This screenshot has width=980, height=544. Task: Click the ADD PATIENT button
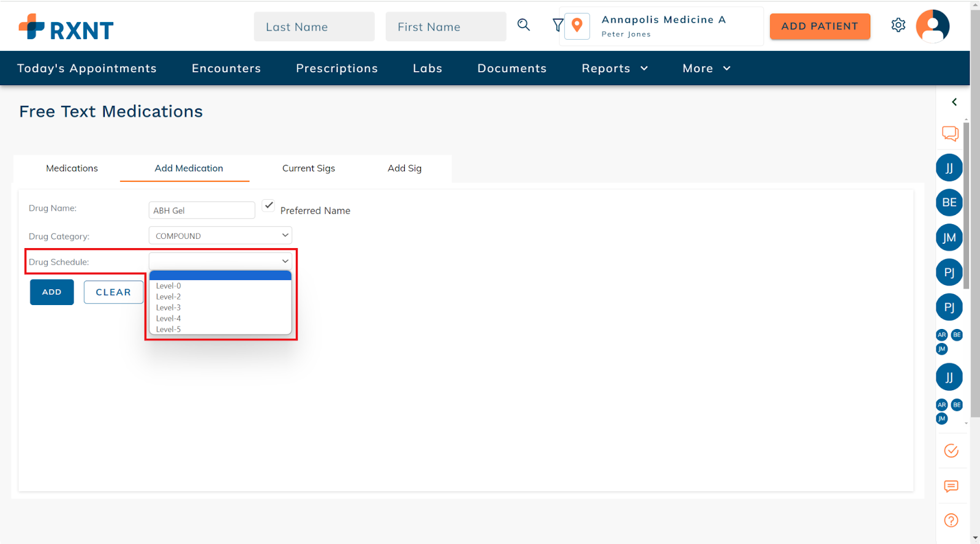[x=820, y=26]
